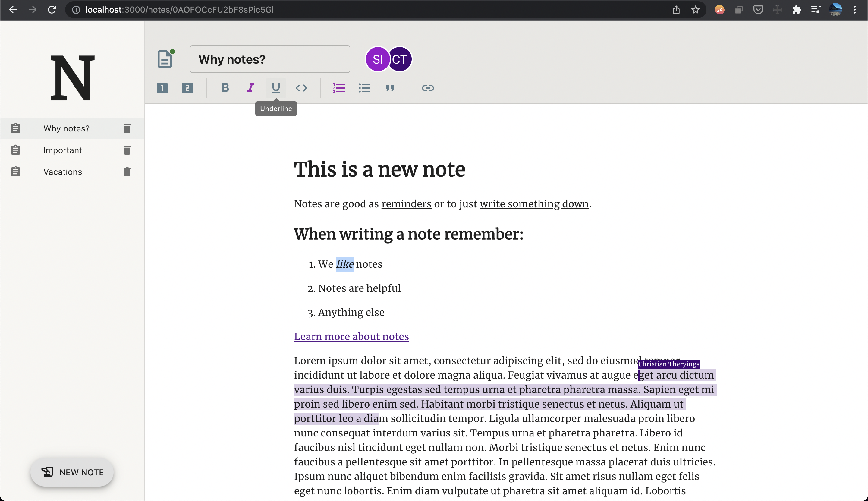This screenshot has height=501, width=868.
Task: Toggle numbered list
Action: (x=339, y=88)
